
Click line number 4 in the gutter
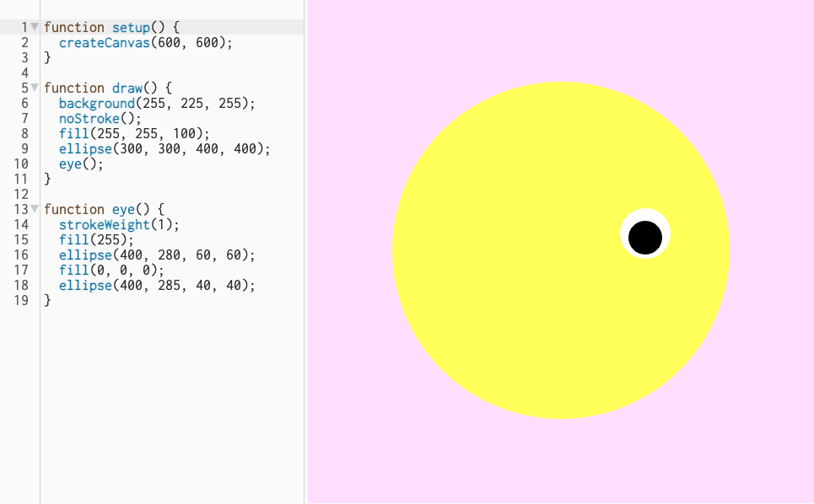click(x=24, y=72)
